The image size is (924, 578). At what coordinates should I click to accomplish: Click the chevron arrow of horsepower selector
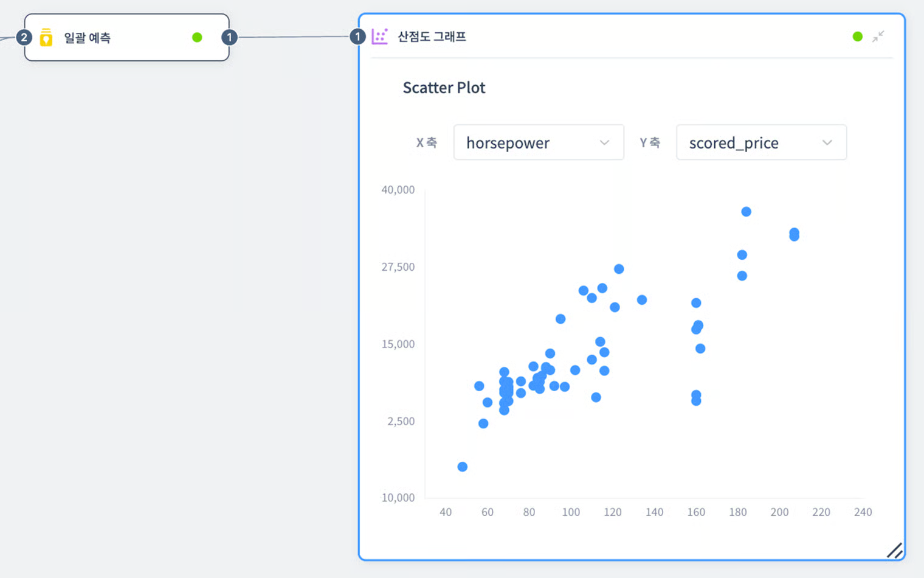(604, 142)
